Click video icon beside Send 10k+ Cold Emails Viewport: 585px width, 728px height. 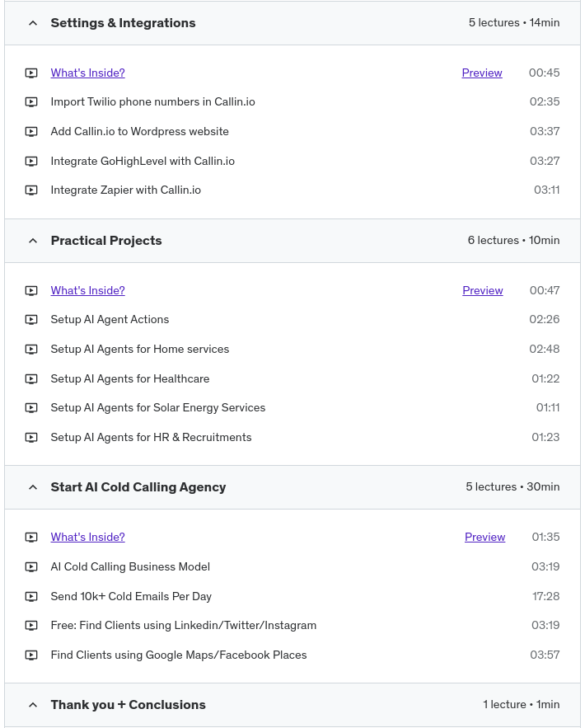(31, 597)
